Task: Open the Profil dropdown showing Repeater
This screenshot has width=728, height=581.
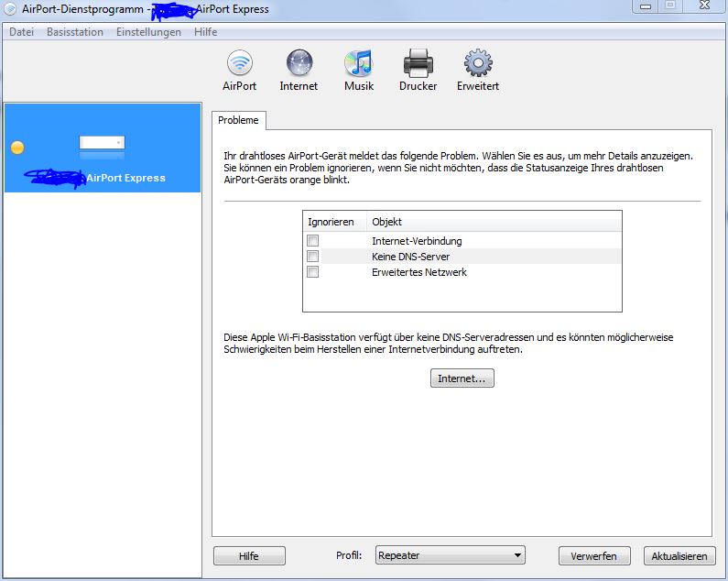Action: click(x=450, y=555)
